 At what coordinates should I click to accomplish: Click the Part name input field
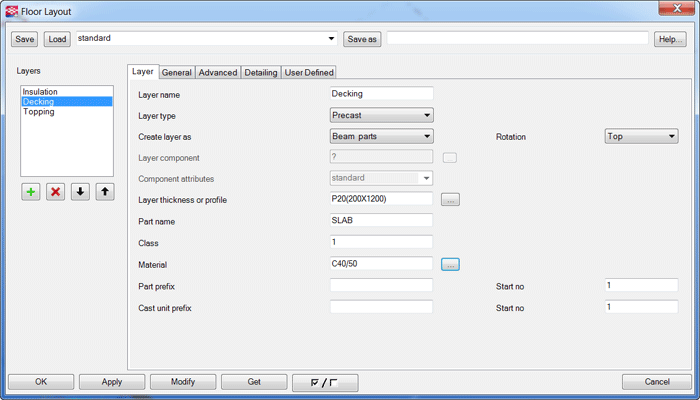coord(381,220)
